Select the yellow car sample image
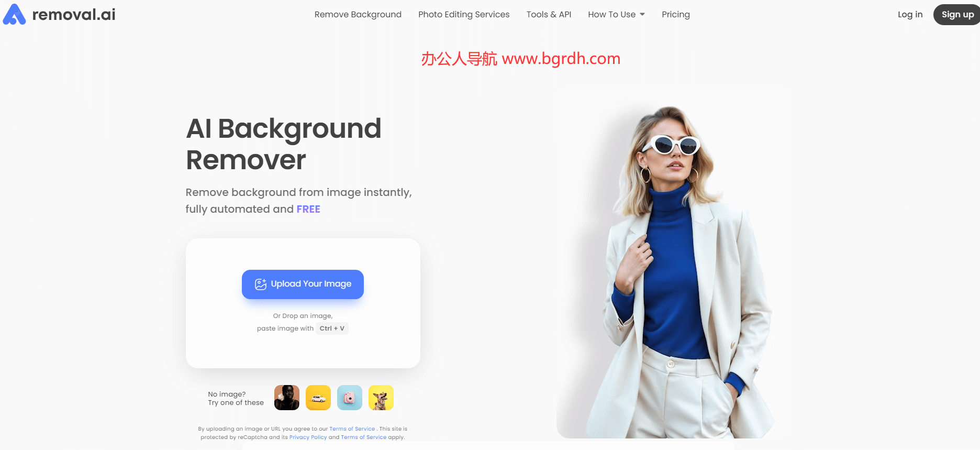This screenshot has height=450, width=980. (318, 398)
